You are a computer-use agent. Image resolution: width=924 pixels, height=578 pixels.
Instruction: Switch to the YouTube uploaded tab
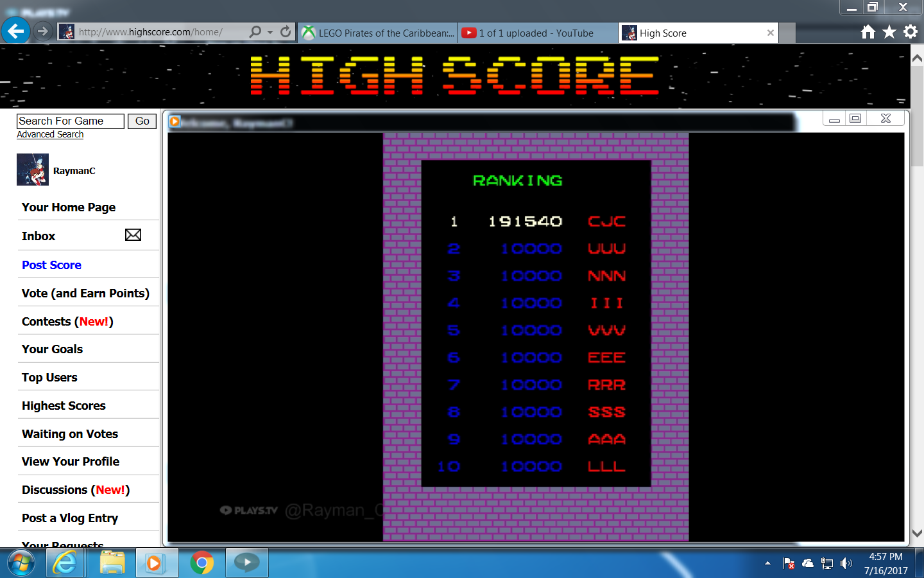click(536, 33)
